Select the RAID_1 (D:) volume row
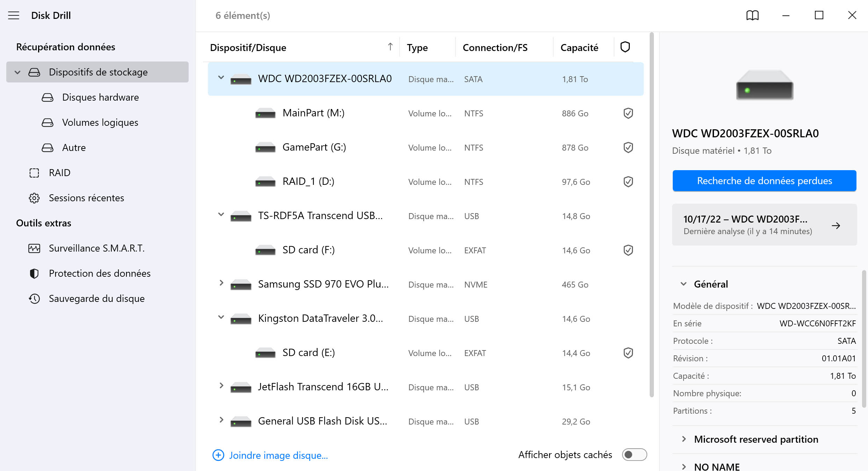The height and width of the screenshot is (471, 868). (x=425, y=182)
